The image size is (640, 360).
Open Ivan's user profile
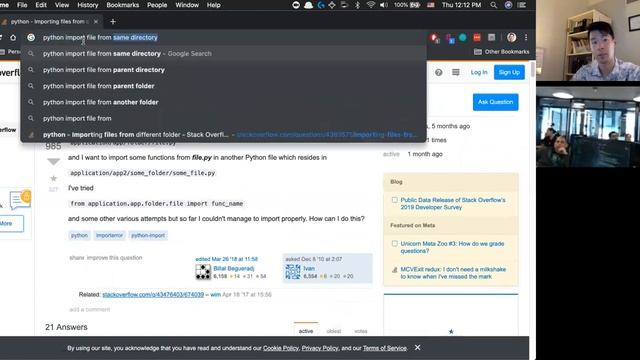(x=309, y=269)
